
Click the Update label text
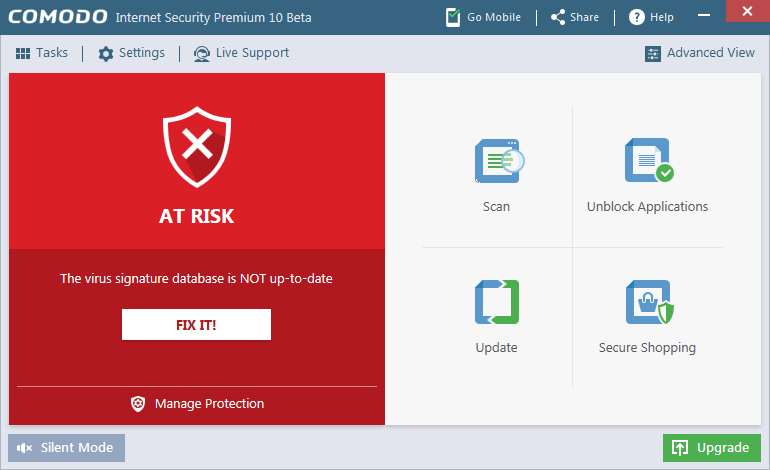click(496, 348)
